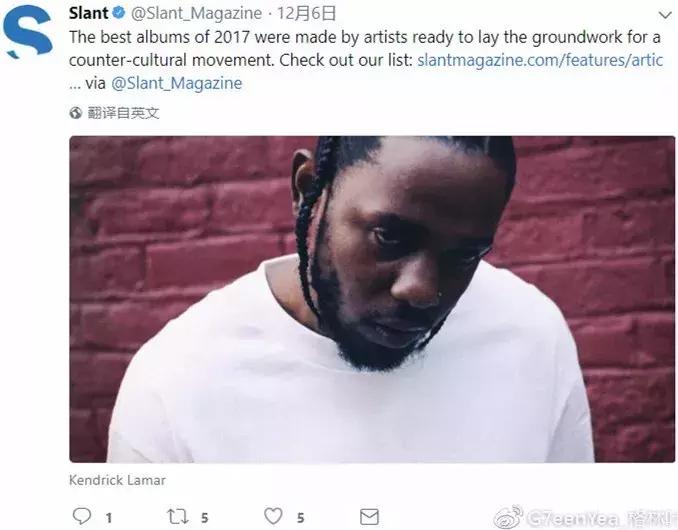
Task: Click the Weibo watermark logo
Action: tap(508, 517)
